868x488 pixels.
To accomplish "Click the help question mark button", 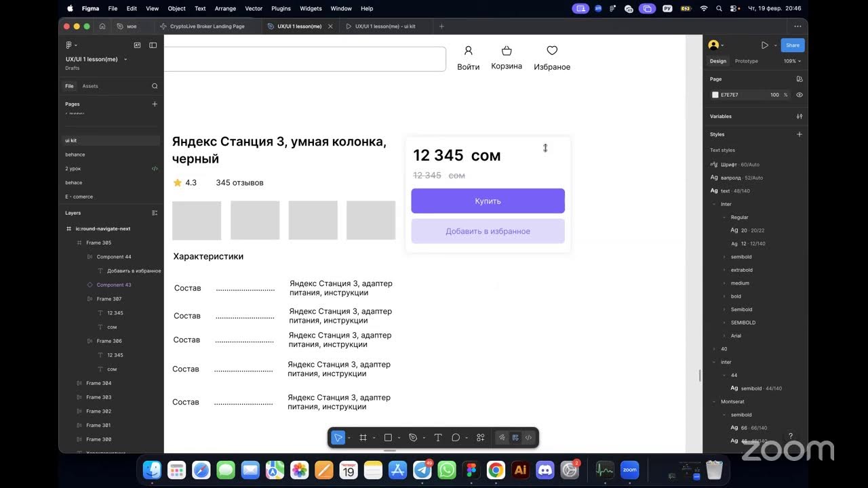I will 790,436.
